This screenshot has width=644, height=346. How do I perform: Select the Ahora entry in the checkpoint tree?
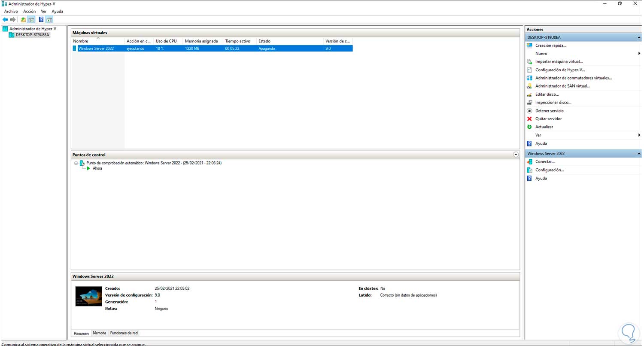pos(97,168)
